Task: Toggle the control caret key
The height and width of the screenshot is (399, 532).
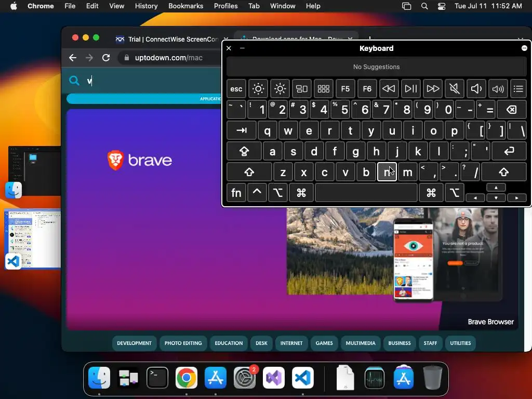Action: click(257, 193)
